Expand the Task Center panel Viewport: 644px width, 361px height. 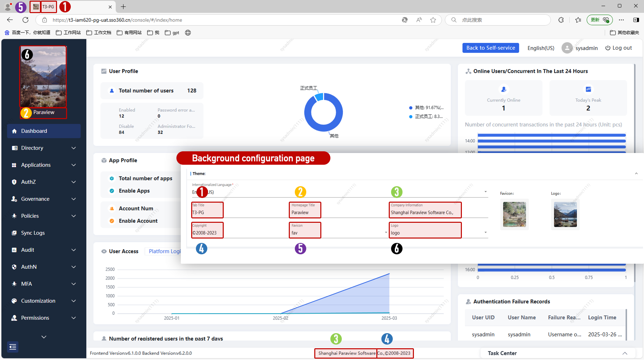(625, 353)
